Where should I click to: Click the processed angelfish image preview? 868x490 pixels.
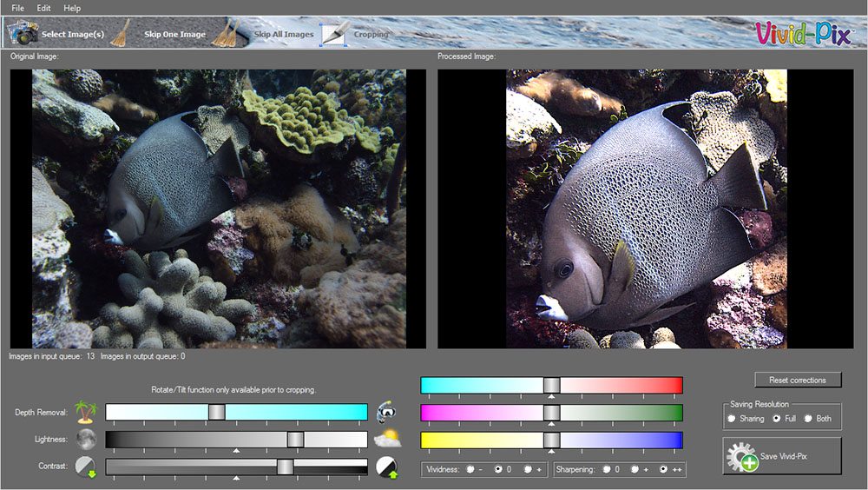pyautogui.click(x=646, y=209)
